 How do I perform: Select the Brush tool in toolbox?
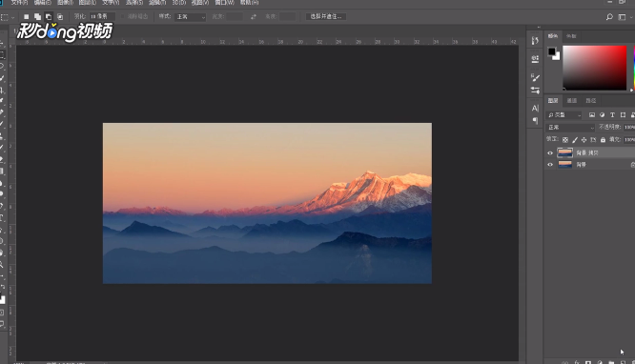[x=2, y=124]
